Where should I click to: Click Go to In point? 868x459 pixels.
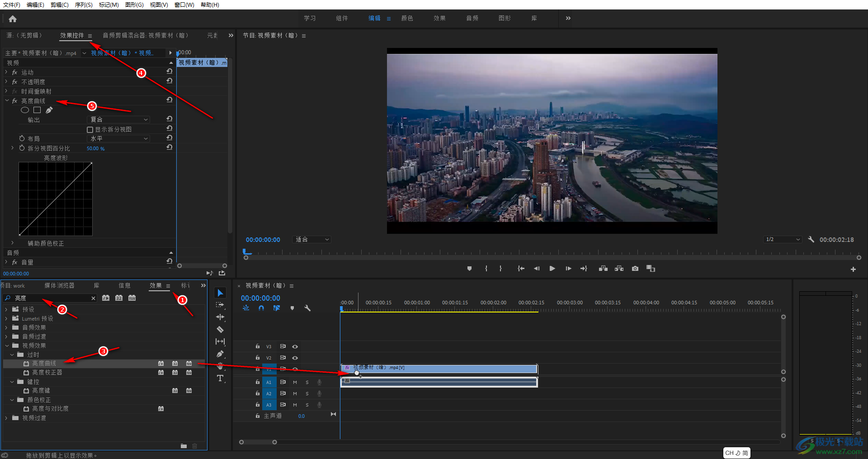pyautogui.click(x=521, y=269)
